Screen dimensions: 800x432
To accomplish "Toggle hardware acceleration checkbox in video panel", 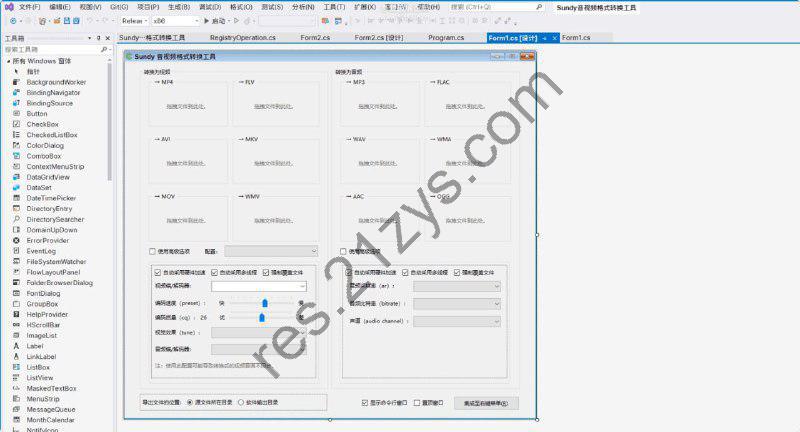I will (x=158, y=273).
